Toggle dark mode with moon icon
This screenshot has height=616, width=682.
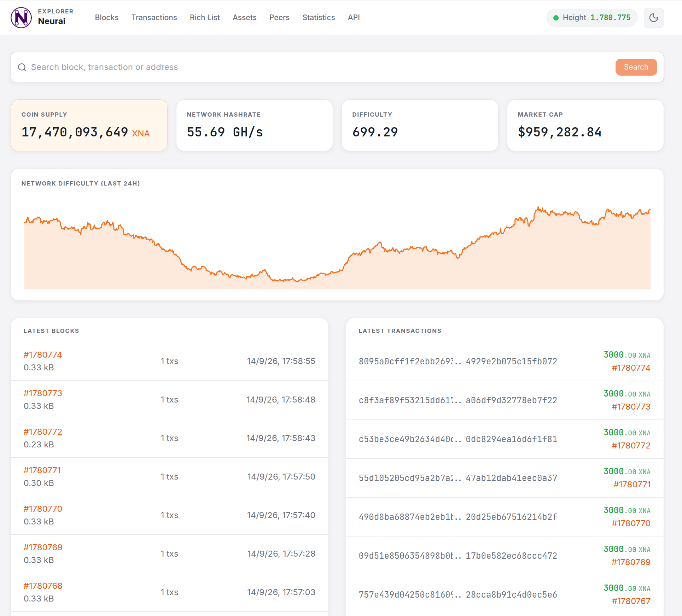pyautogui.click(x=654, y=18)
